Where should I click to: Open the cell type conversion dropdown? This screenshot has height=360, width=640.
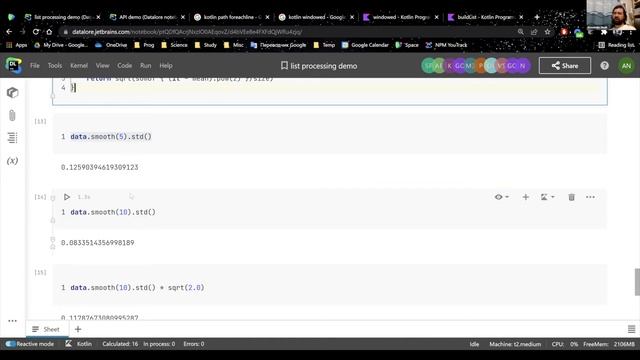pyautogui.click(x=547, y=197)
